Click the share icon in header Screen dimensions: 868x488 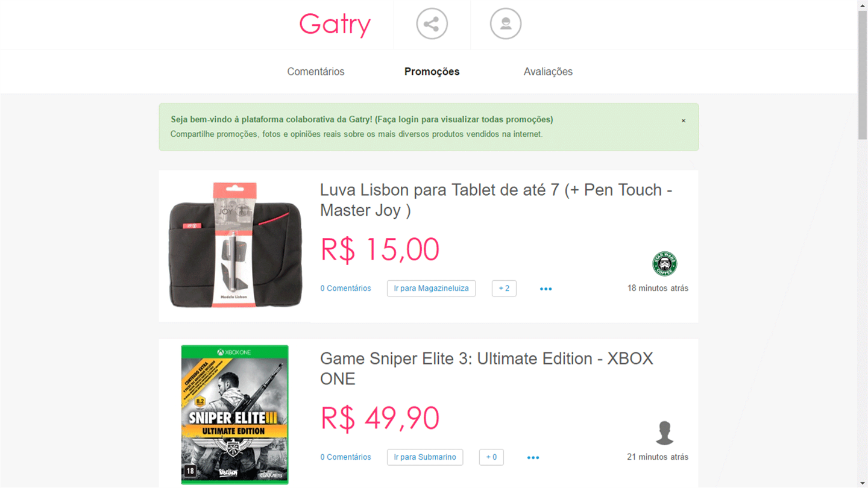pyautogui.click(x=432, y=24)
